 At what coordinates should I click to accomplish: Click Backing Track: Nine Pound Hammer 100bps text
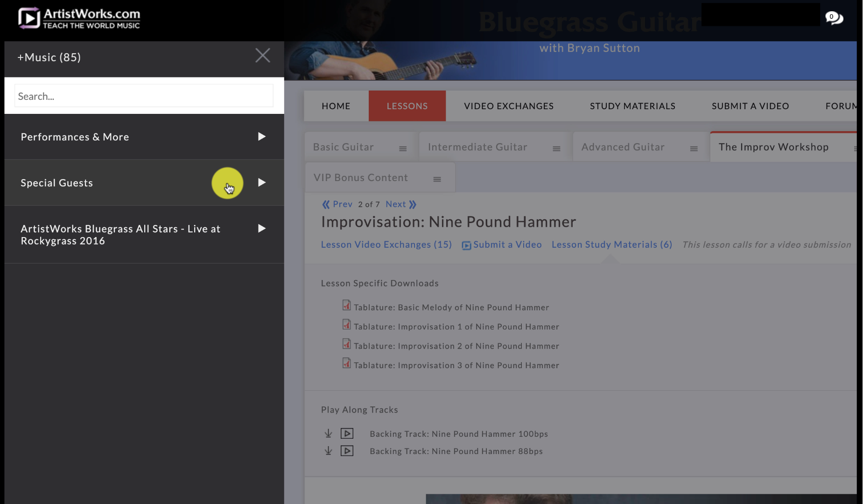[459, 434]
